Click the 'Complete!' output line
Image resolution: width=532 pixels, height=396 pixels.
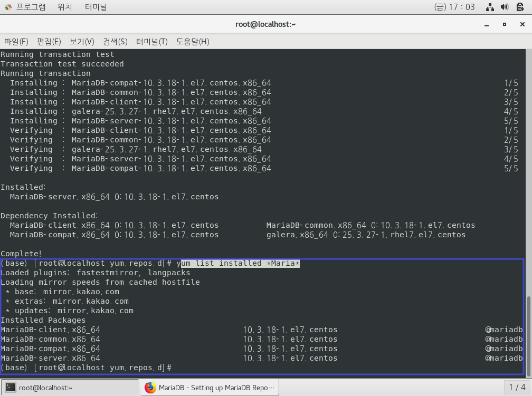tap(21, 254)
